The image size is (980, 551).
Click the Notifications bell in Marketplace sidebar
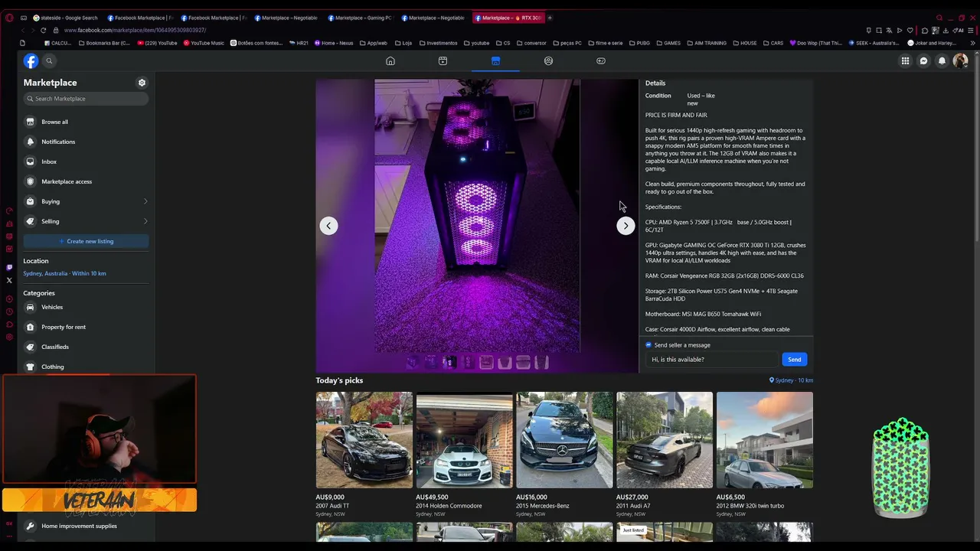[x=31, y=142]
